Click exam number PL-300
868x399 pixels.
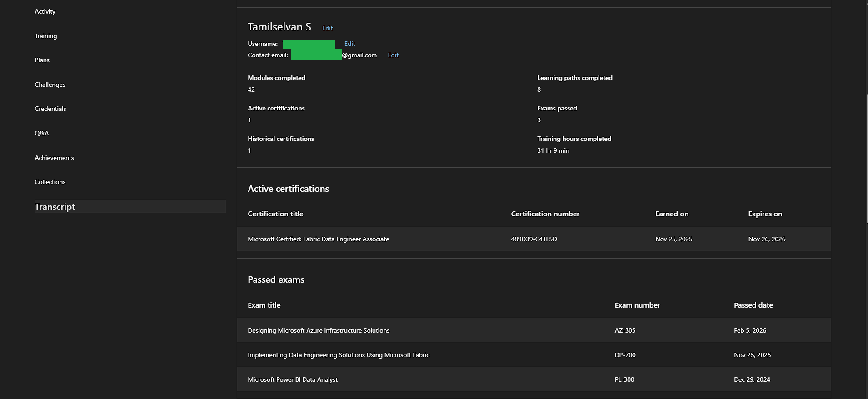(x=624, y=379)
